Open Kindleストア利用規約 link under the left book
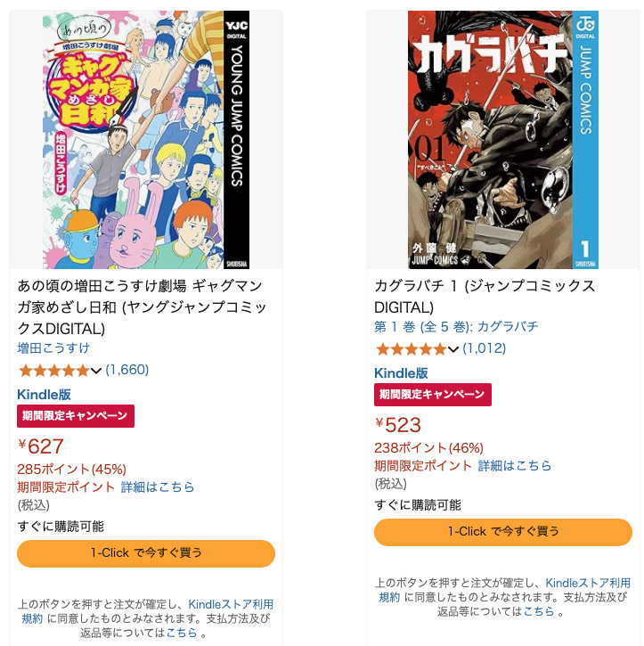Image resolution: width=644 pixels, height=646 pixels. (x=147, y=611)
